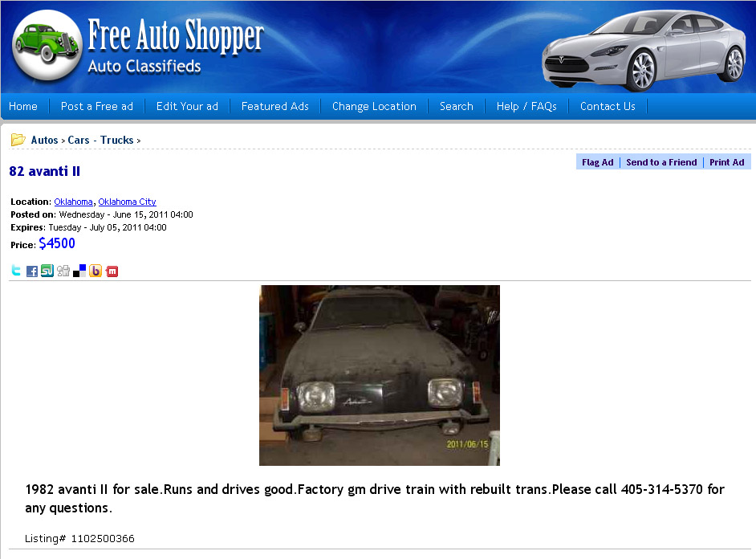Viewport: 756px width, 559px height.
Task: Open Post a Free ad page
Action: pyautogui.click(x=97, y=106)
